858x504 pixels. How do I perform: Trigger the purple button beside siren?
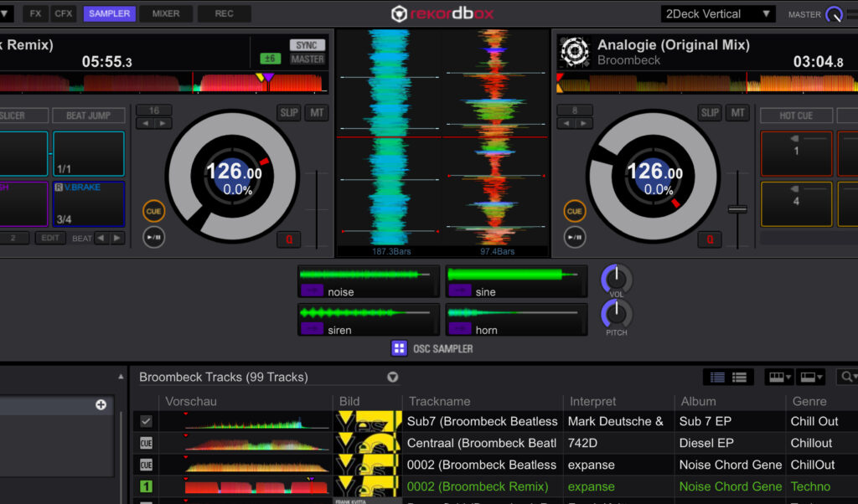[x=312, y=328]
